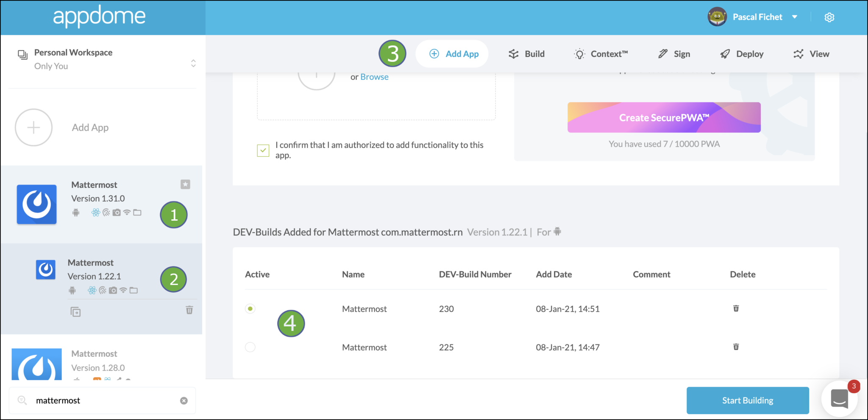The width and height of the screenshot is (868, 420).
Task: Select the radio button for build 225
Action: coord(250,347)
